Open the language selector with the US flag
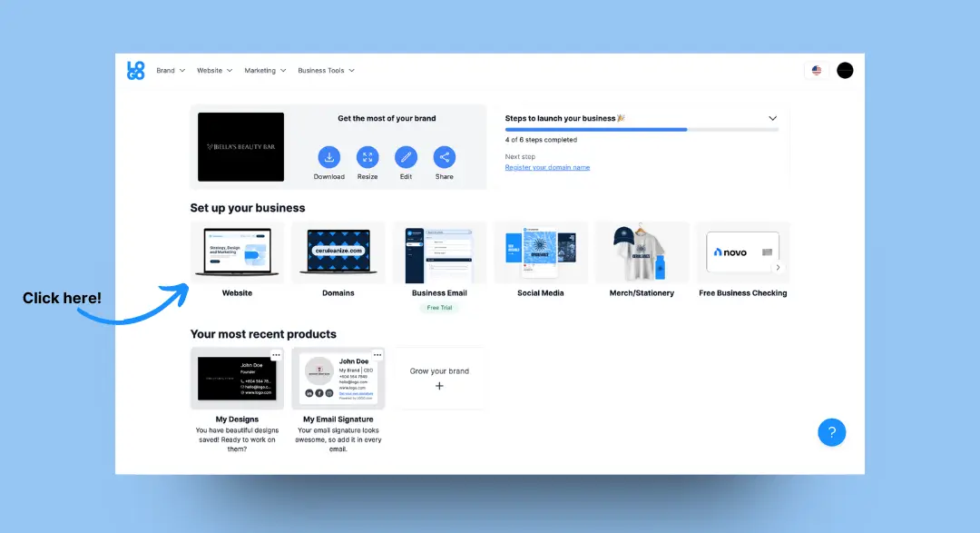 816,70
